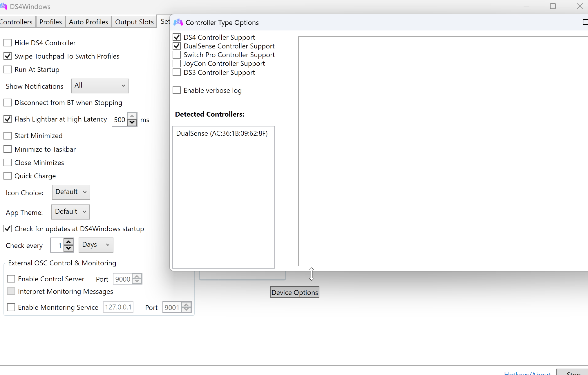This screenshot has height=375, width=588.
Task: Open the Output Slots tab
Action: click(134, 22)
